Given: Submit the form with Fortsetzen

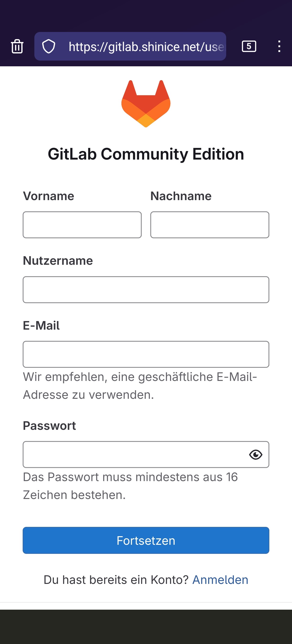Looking at the screenshot, I should click(x=146, y=540).
